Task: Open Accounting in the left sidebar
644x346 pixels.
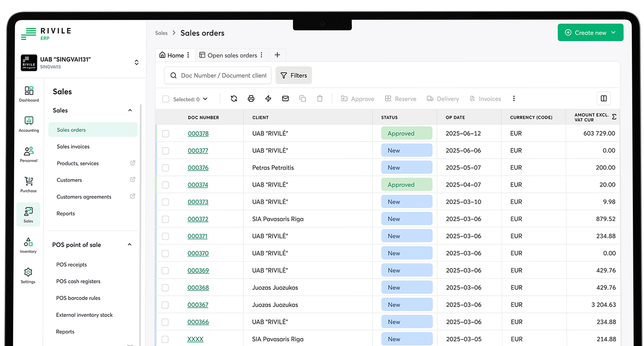Action: tap(29, 124)
